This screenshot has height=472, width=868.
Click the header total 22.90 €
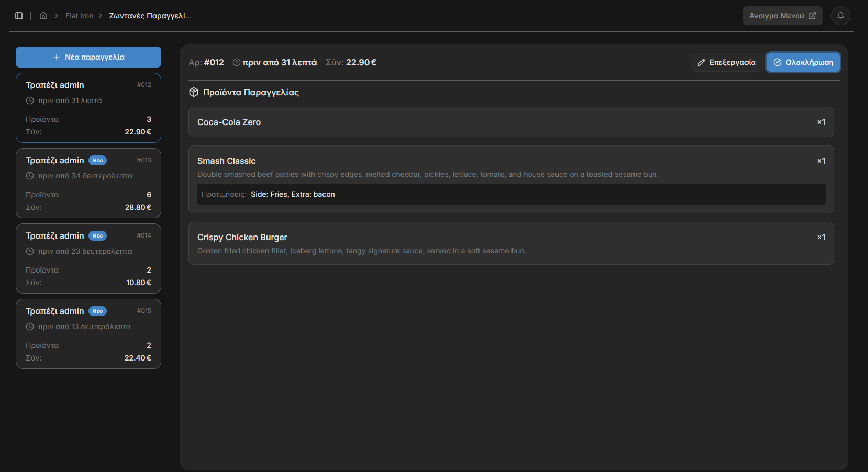tap(361, 62)
